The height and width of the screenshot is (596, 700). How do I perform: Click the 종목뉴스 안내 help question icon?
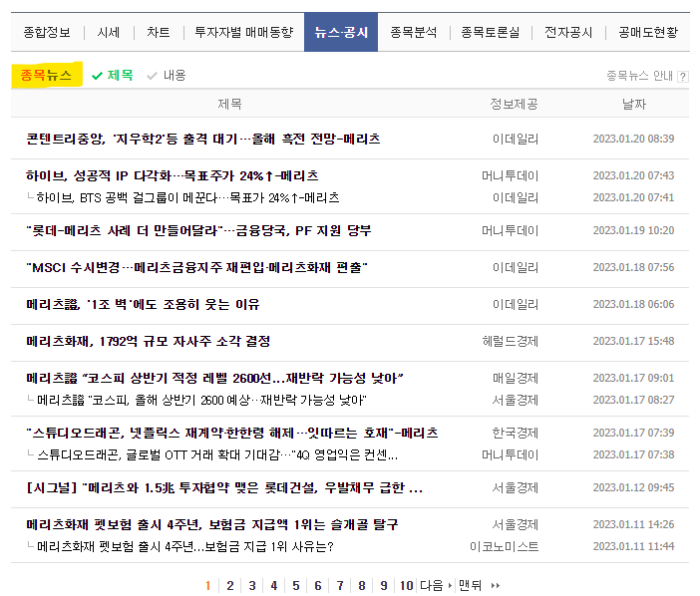[x=682, y=77]
